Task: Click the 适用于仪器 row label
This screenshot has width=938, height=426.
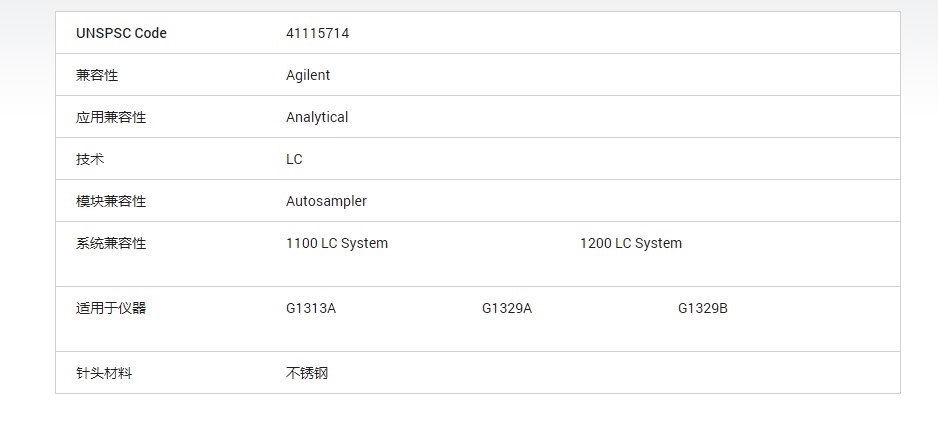Action: (x=111, y=308)
